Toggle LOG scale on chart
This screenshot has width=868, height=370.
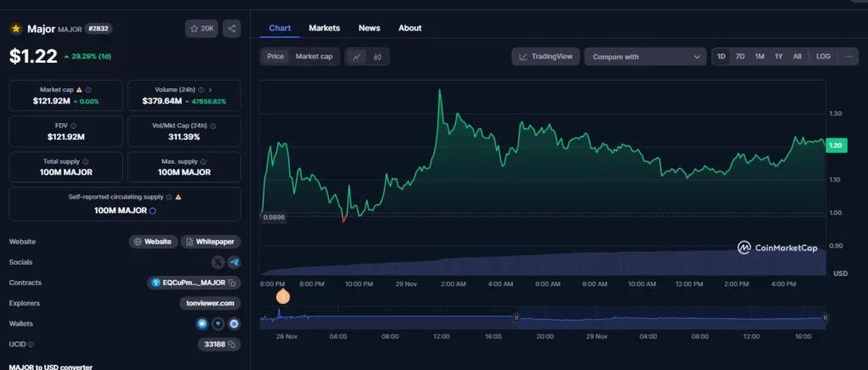click(x=823, y=57)
